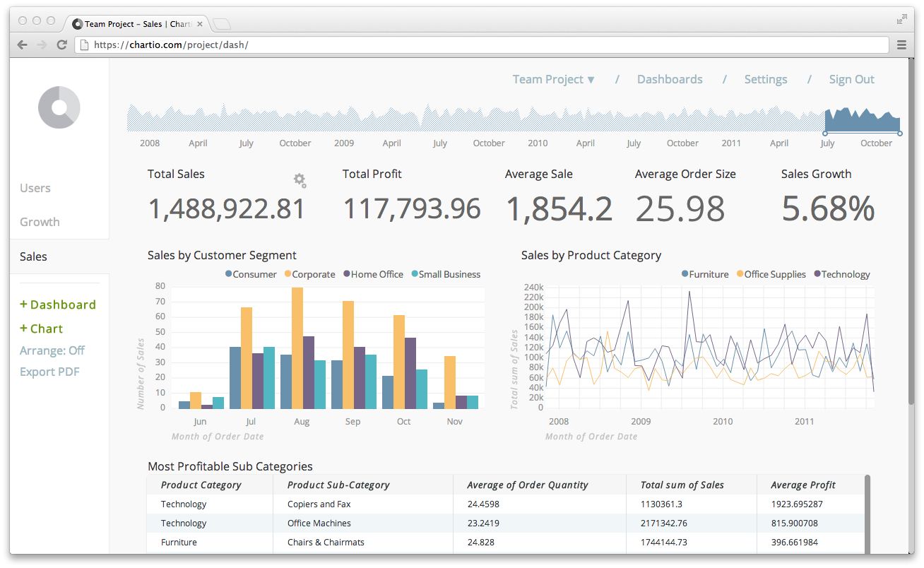Click the browser forward arrow
924x568 pixels.
pos(42,45)
